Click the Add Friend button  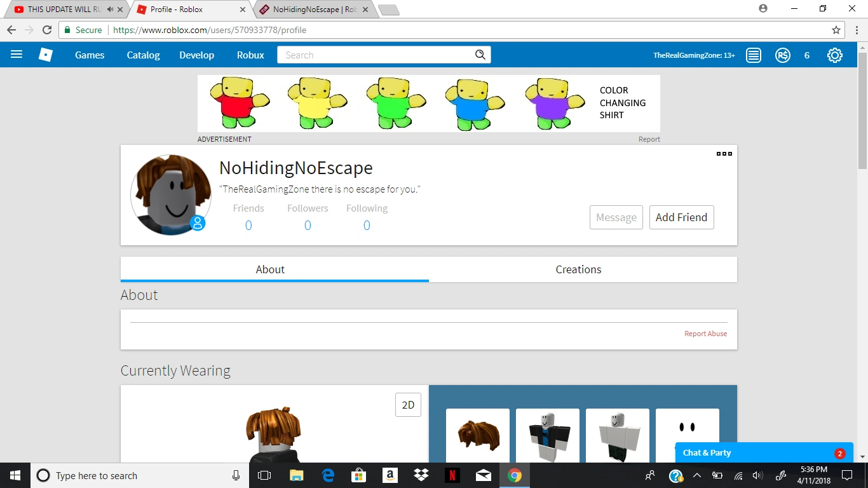point(682,217)
